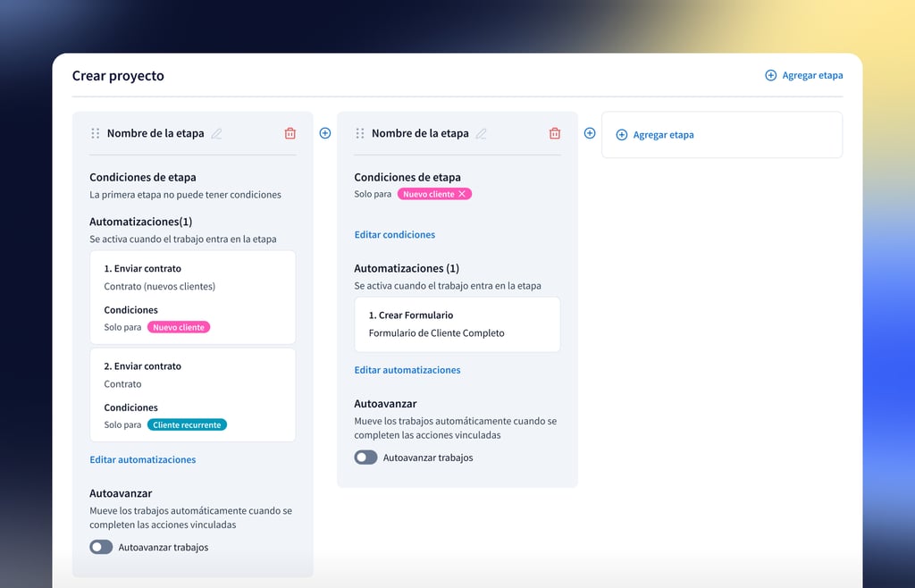The height and width of the screenshot is (588, 915).
Task: Click the Cliente recurrente condition tag
Action: pyautogui.click(x=187, y=425)
